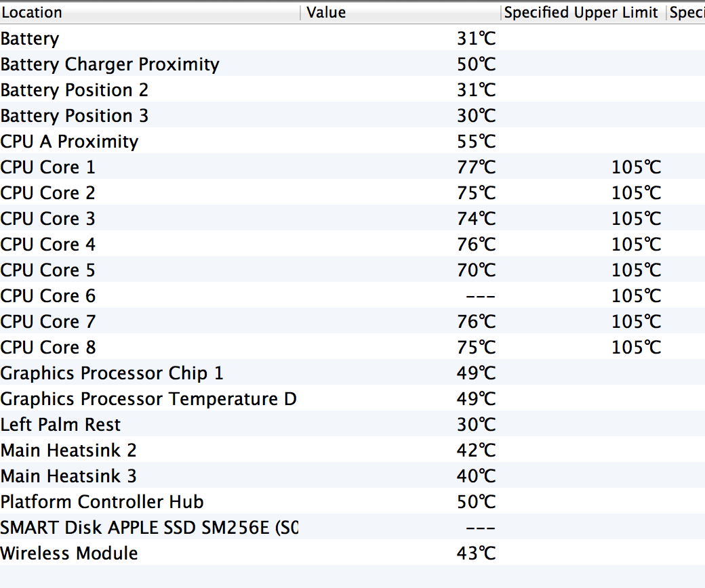
Task: Click the Specified Upper Limit column header
Action: point(583,13)
